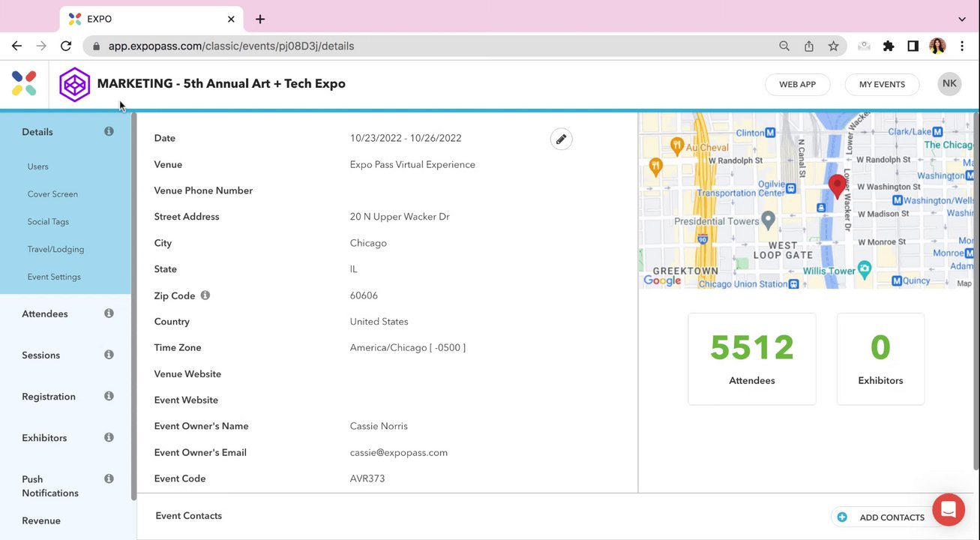Click the purple cube event logo
980x540 pixels.
point(74,84)
